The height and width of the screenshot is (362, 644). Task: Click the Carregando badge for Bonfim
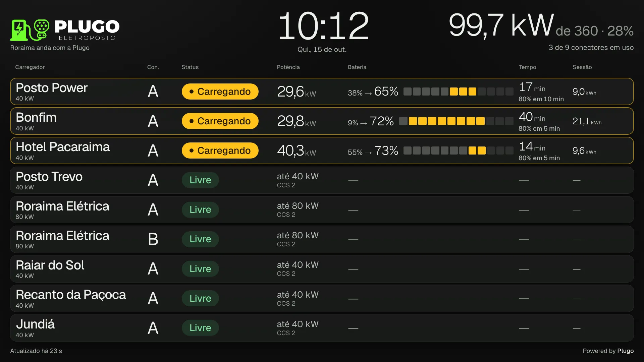(x=220, y=121)
